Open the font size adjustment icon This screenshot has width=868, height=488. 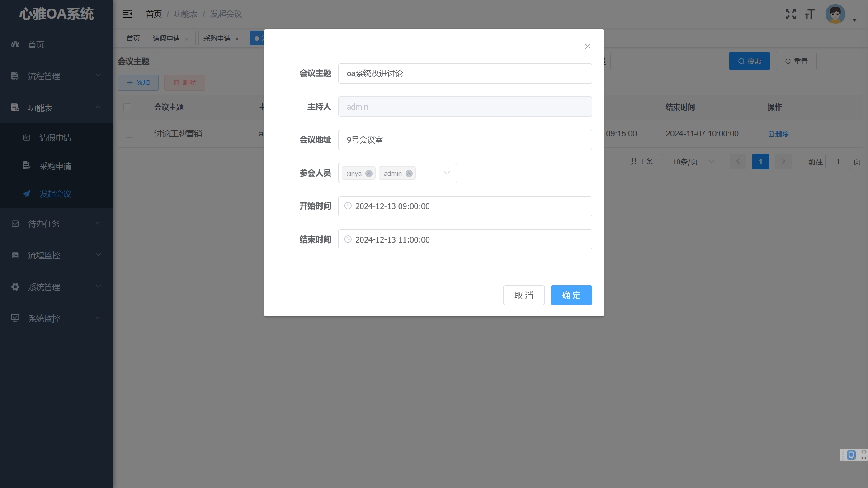810,14
